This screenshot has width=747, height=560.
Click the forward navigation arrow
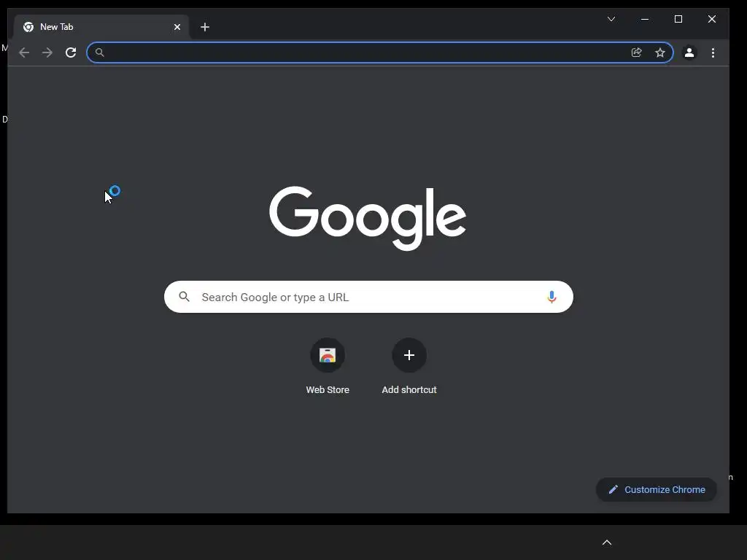point(47,52)
